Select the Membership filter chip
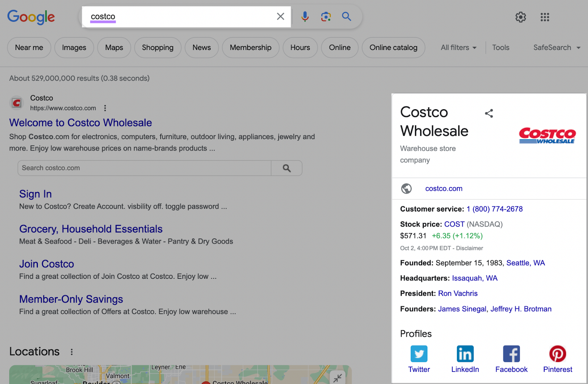The image size is (588, 384). pos(251,47)
